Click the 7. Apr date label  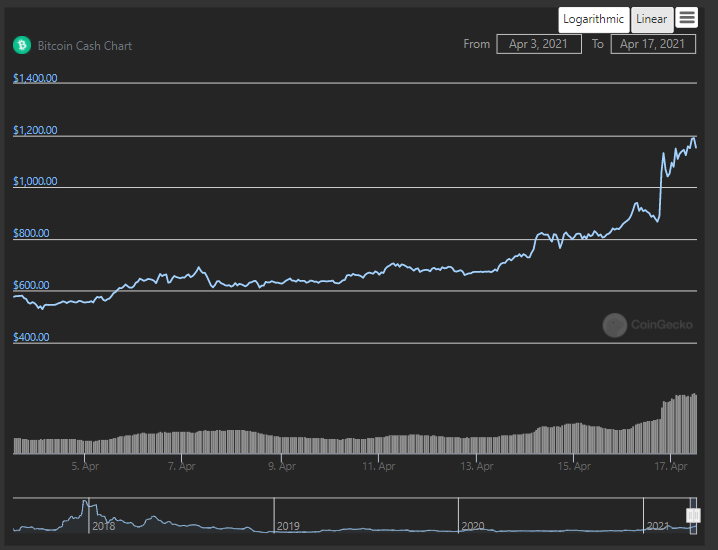pyautogui.click(x=182, y=466)
